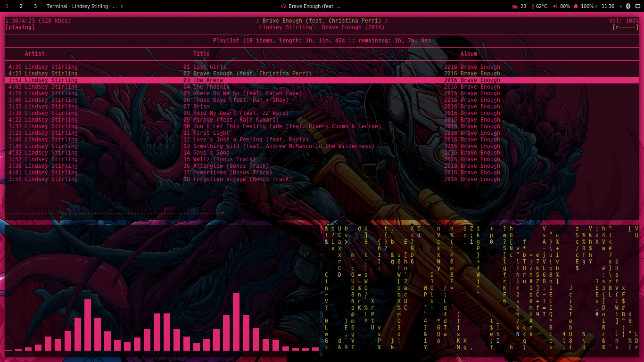Click speaker volume icon in bar
Screen dimensions: 644x362
(555, 6)
